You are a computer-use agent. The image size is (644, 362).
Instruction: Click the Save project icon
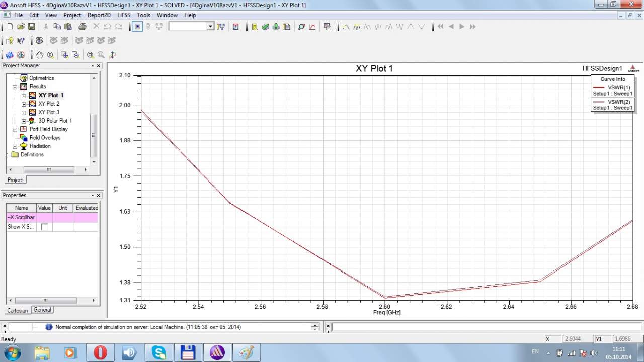[31, 27]
